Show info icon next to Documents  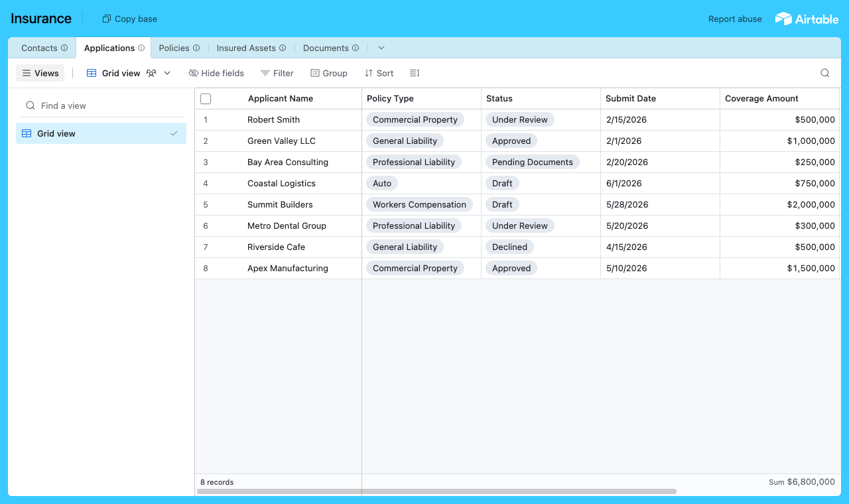click(356, 48)
